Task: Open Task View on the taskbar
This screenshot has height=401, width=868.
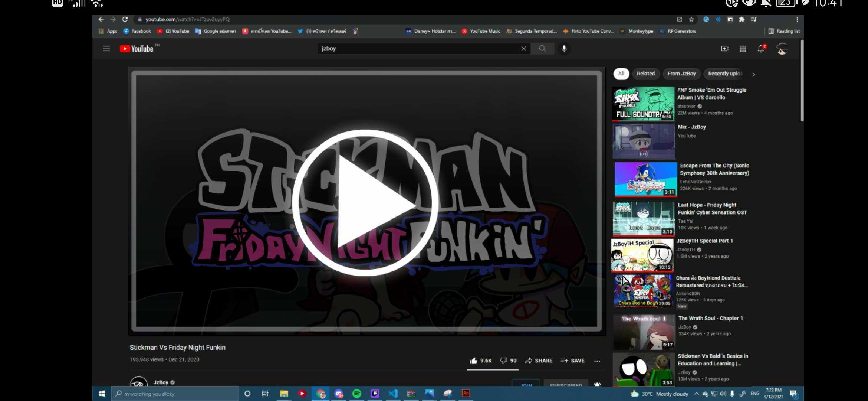Action: pos(265,394)
